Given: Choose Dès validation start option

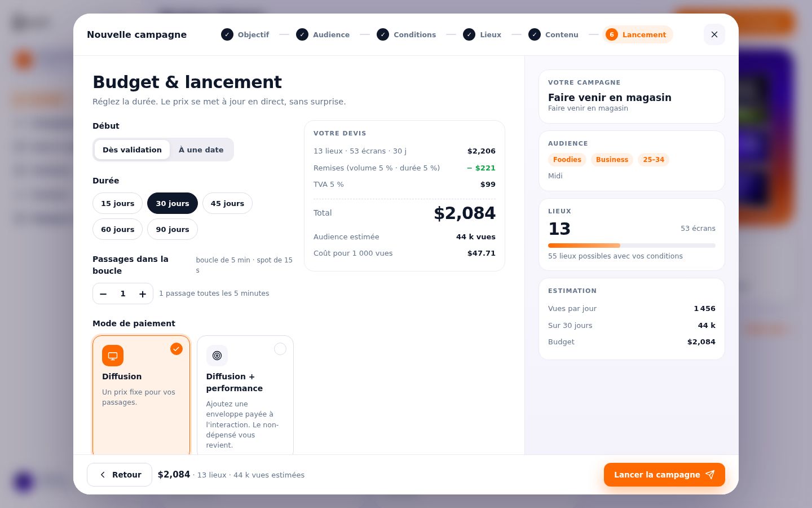Looking at the screenshot, I should [132, 150].
